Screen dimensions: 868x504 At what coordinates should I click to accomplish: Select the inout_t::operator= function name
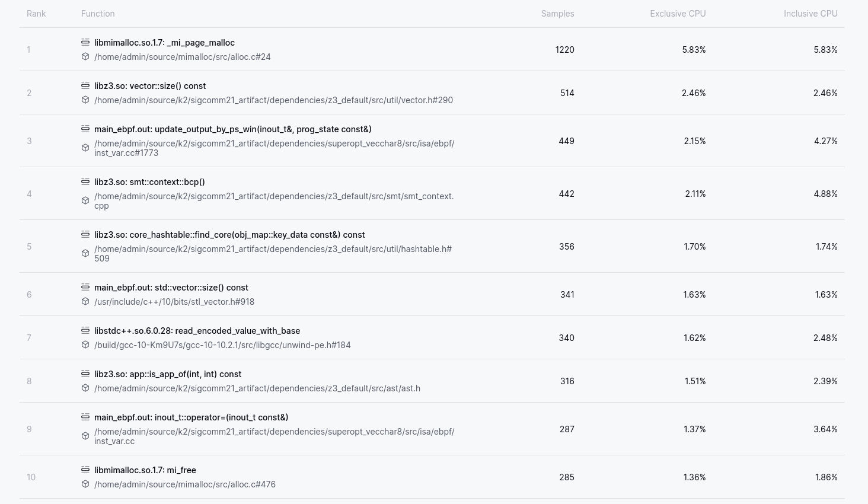(191, 417)
